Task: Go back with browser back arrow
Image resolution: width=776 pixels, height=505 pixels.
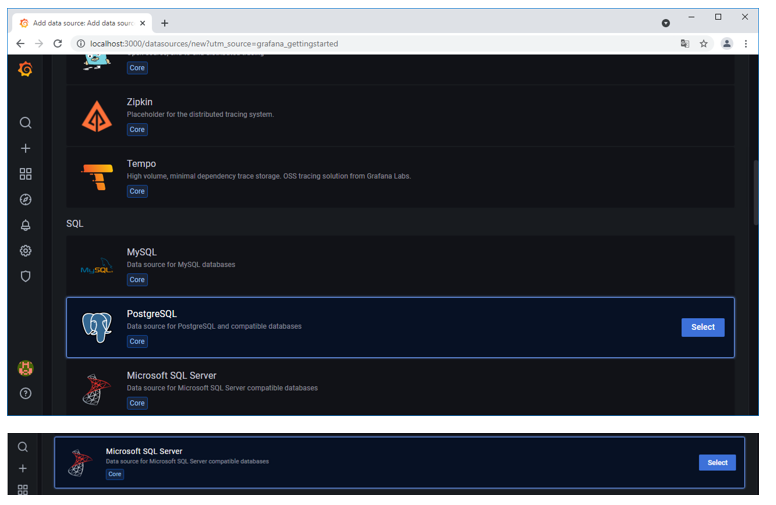Action: click(x=20, y=44)
